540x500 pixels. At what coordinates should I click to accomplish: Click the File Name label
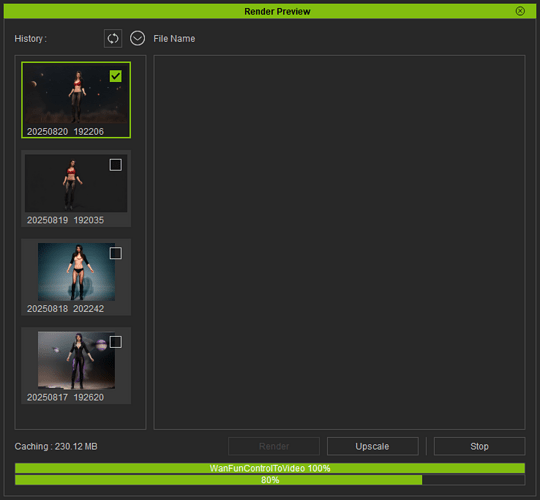[x=174, y=39]
